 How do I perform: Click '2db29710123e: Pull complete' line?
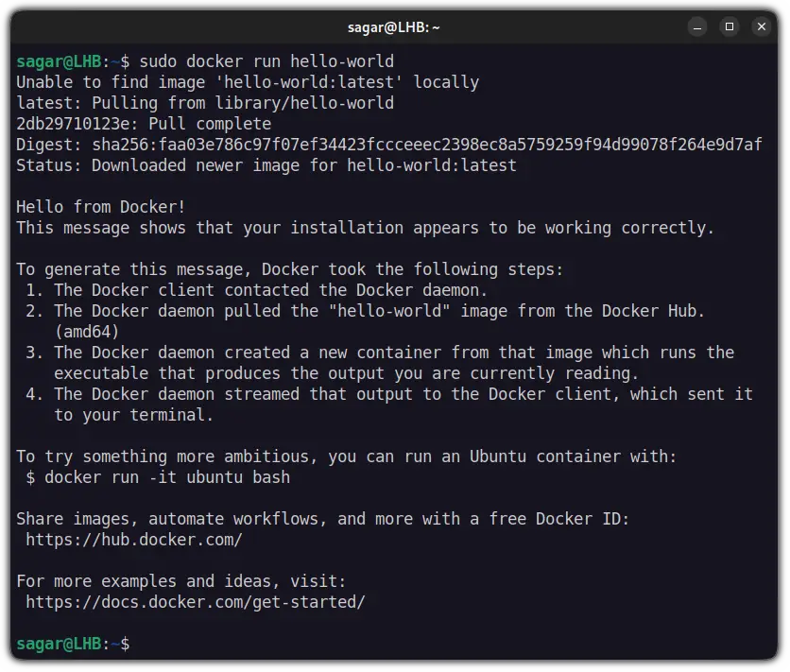[x=144, y=124]
